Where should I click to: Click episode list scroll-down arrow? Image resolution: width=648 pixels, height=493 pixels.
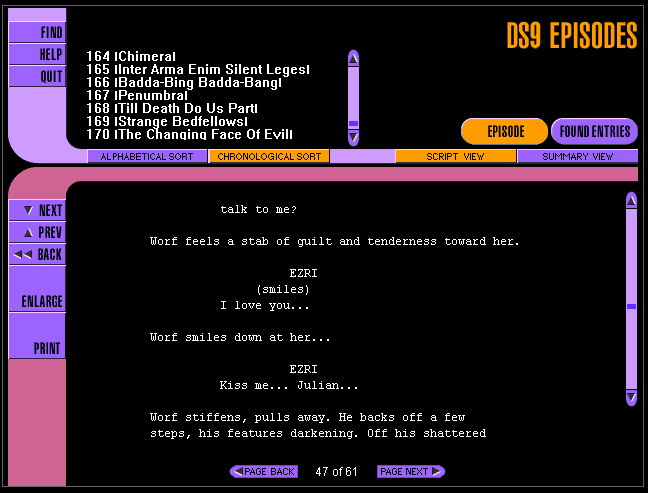pyautogui.click(x=353, y=137)
